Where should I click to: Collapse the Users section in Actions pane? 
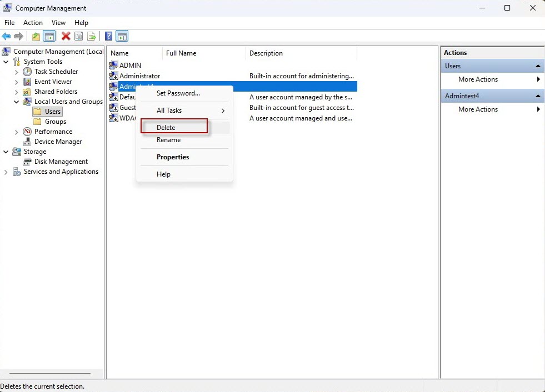click(538, 66)
